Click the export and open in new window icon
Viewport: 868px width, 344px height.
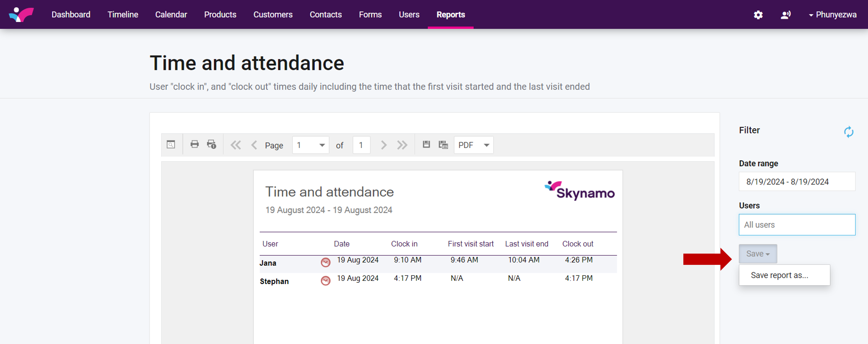443,145
